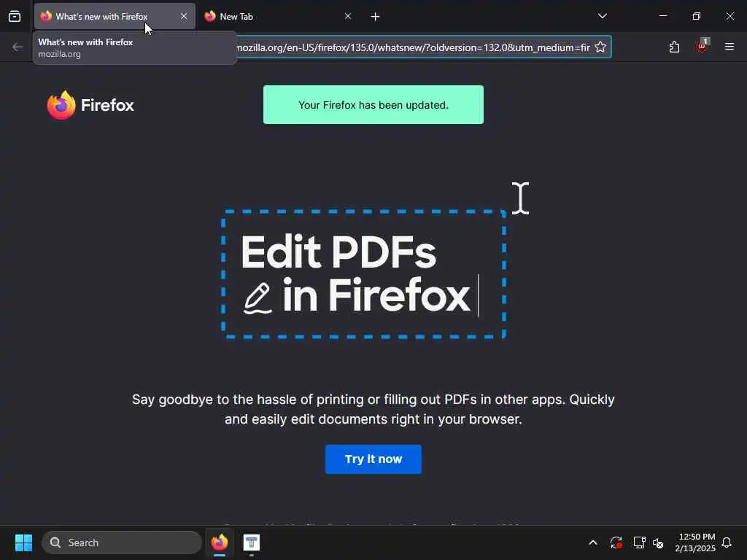Switch to the New Tab tab
Screen dimensions: 747x560
[278, 17]
